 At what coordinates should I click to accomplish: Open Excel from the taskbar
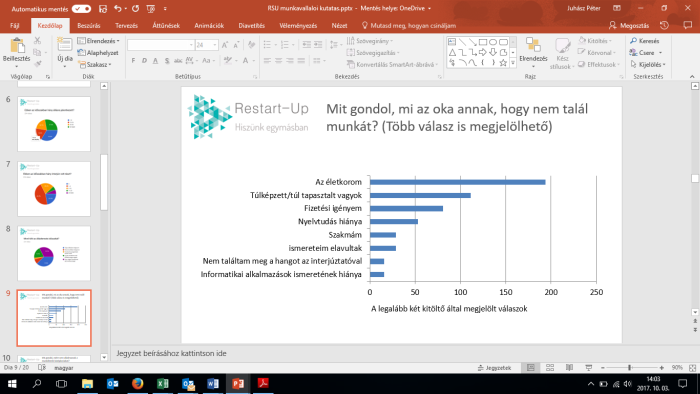coord(162,384)
